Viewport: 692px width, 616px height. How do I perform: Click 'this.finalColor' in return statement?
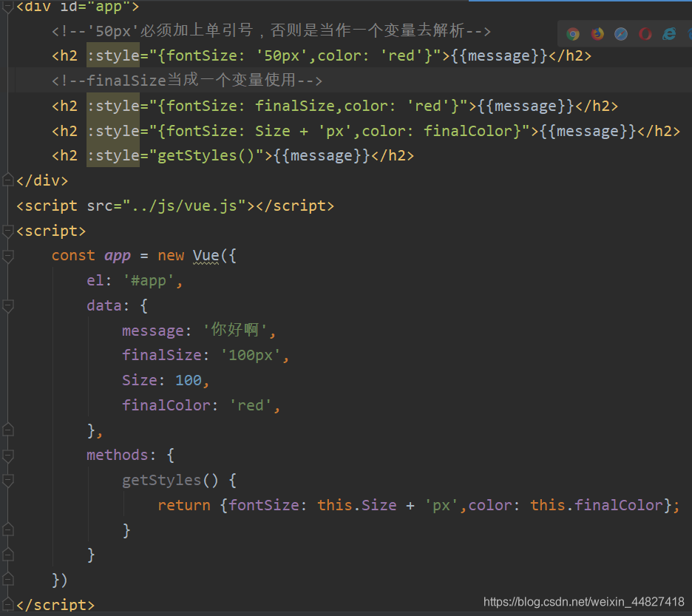pyautogui.click(x=597, y=505)
